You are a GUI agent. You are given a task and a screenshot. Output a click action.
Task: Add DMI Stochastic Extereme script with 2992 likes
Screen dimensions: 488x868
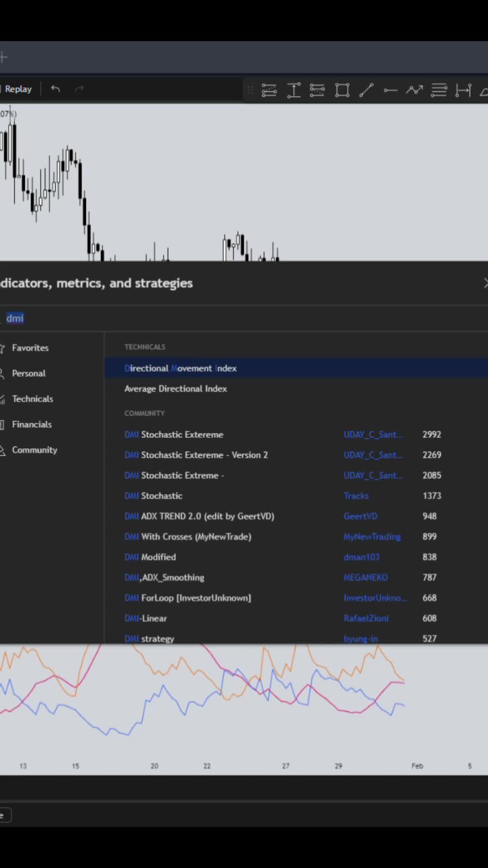pyautogui.click(x=296, y=434)
